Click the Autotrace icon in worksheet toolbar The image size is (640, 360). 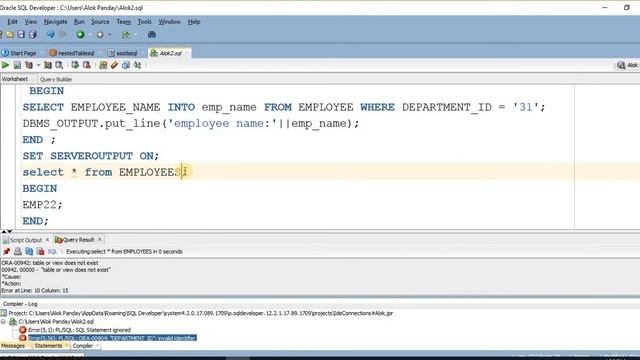(x=48, y=65)
